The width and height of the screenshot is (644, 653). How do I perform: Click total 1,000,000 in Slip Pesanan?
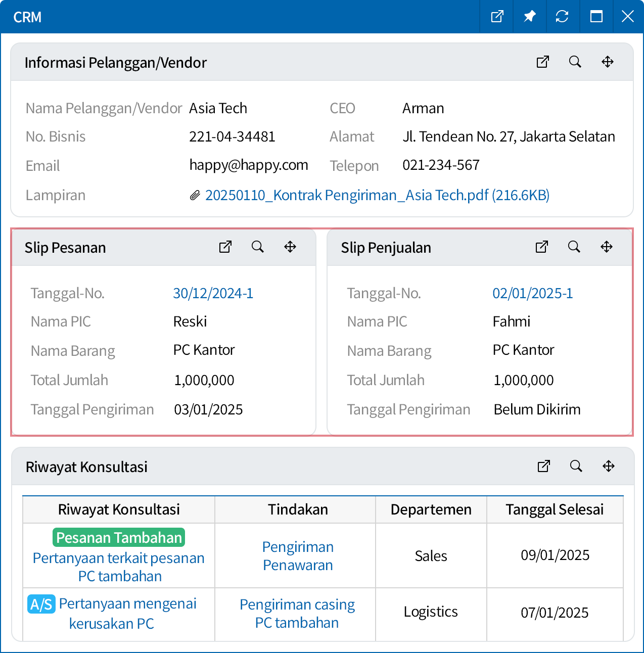coord(204,380)
